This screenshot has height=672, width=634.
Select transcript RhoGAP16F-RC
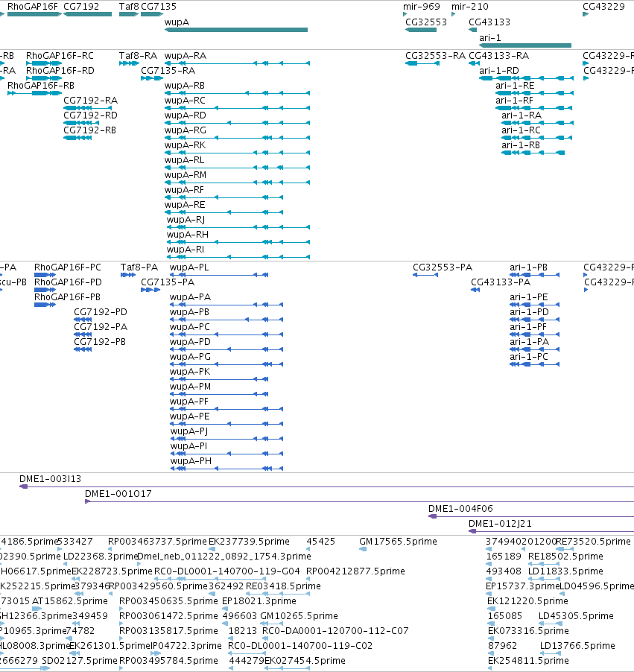pyautogui.click(x=60, y=56)
